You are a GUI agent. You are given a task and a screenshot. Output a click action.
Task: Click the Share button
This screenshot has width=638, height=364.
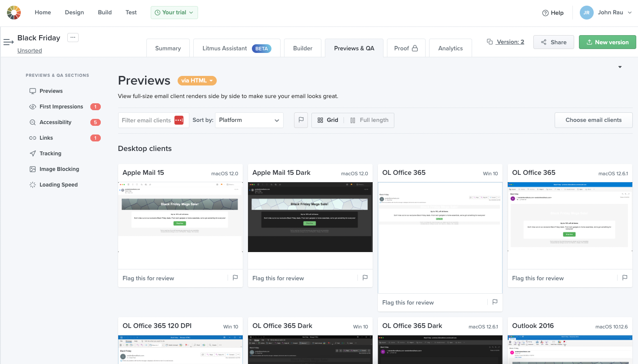pos(554,42)
